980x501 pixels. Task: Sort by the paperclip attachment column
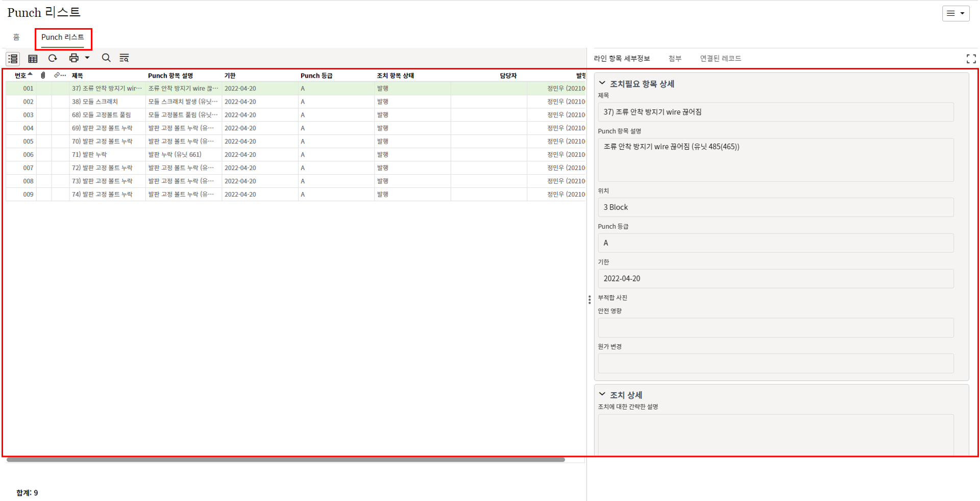click(43, 76)
